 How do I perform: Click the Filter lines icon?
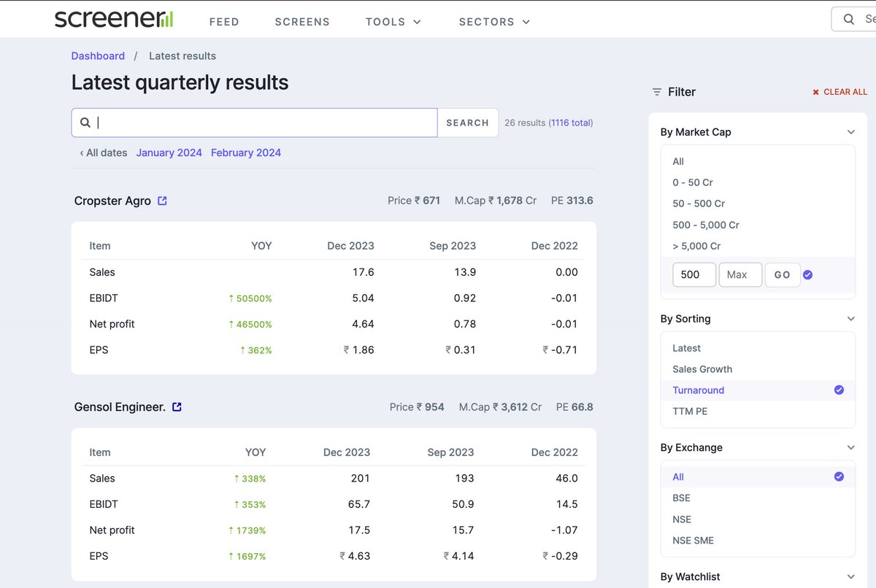coord(657,92)
